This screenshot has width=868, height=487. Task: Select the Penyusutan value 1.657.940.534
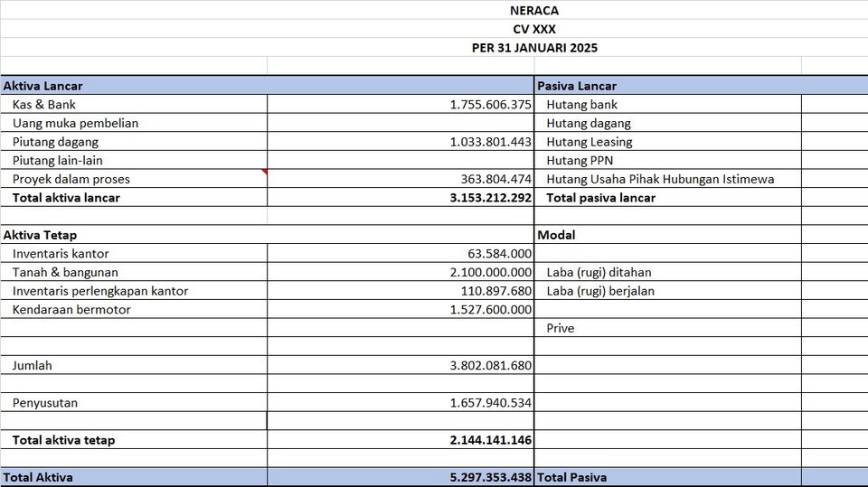point(491,403)
